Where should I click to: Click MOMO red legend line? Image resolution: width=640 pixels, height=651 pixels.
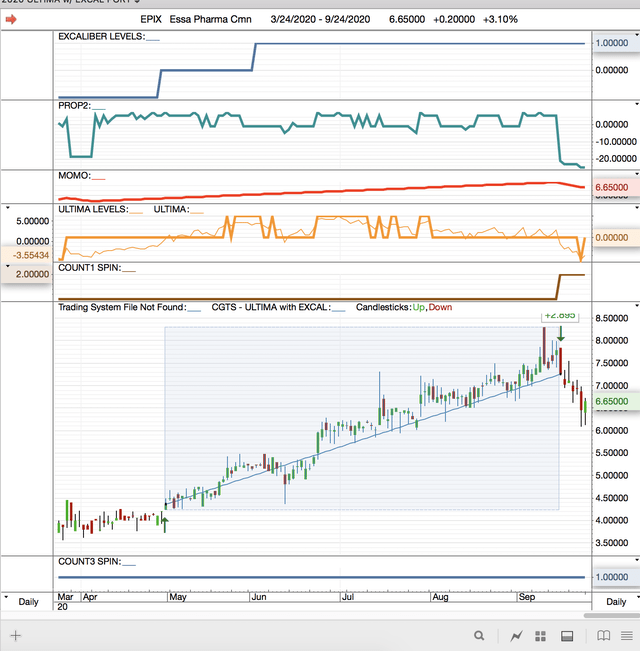coord(99,179)
